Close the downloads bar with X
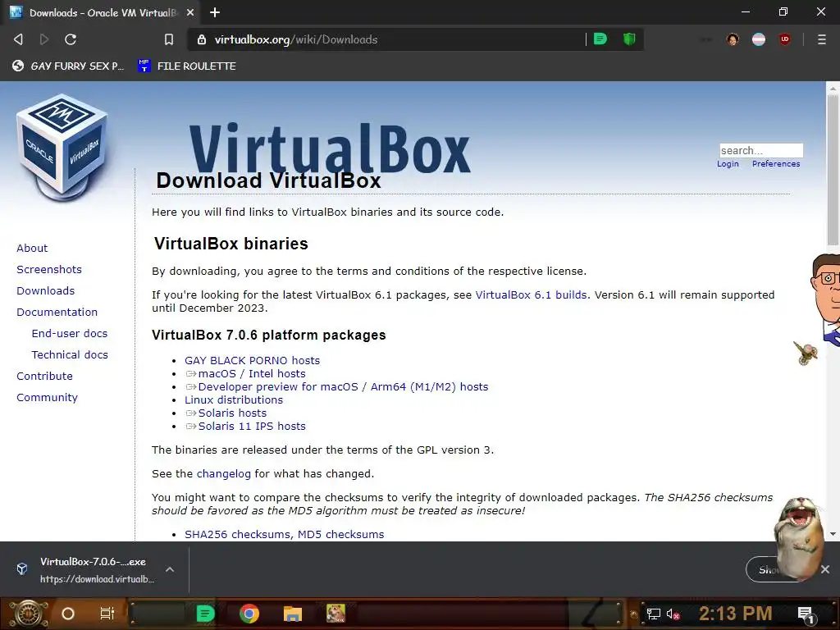The image size is (840, 630). click(x=825, y=569)
